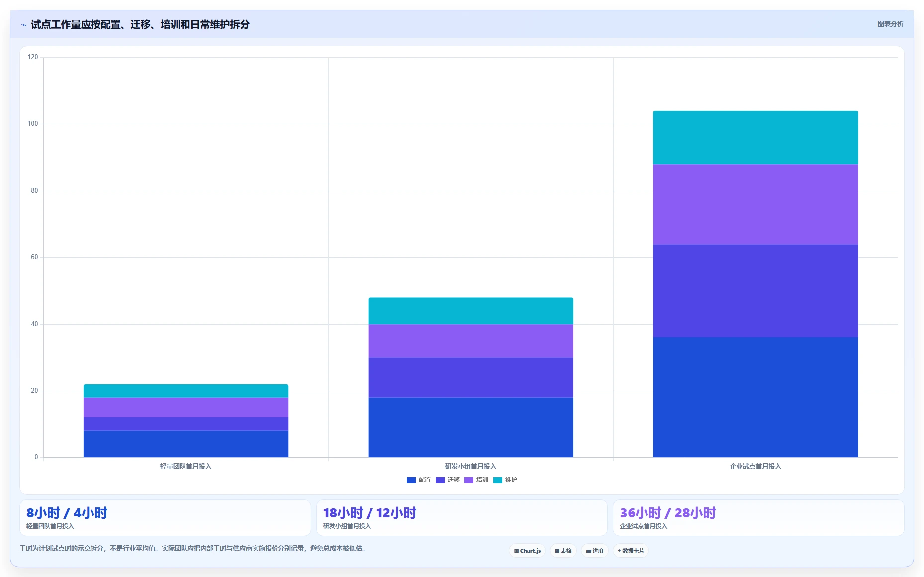
Task: Click the 培训 segment of the 轻量团队 bar
Action: [x=186, y=407]
